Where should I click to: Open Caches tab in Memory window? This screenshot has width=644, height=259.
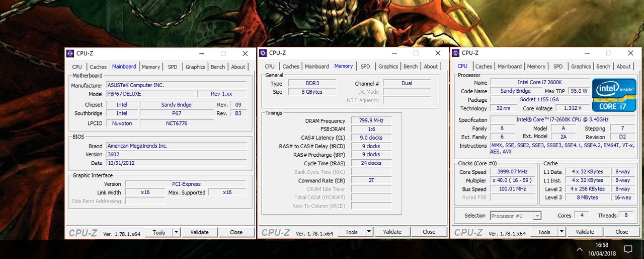pos(291,67)
